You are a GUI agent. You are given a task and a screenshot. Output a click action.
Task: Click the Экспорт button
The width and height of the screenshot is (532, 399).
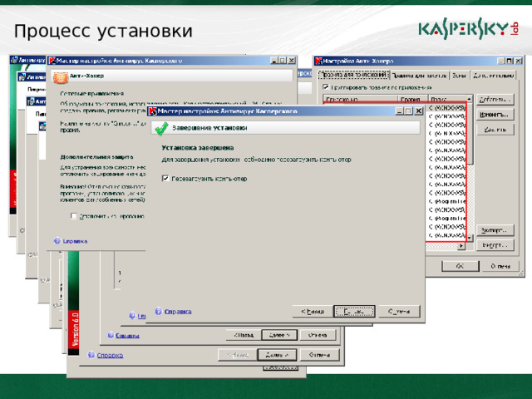pyautogui.click(x=495, y=230)
